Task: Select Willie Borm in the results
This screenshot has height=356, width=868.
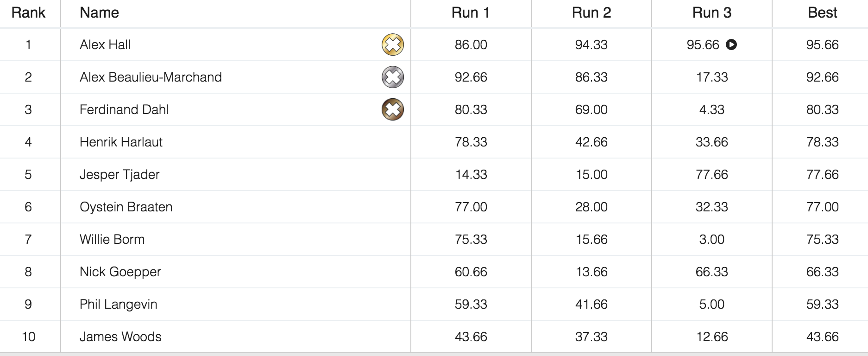Action: pos(112,240)
